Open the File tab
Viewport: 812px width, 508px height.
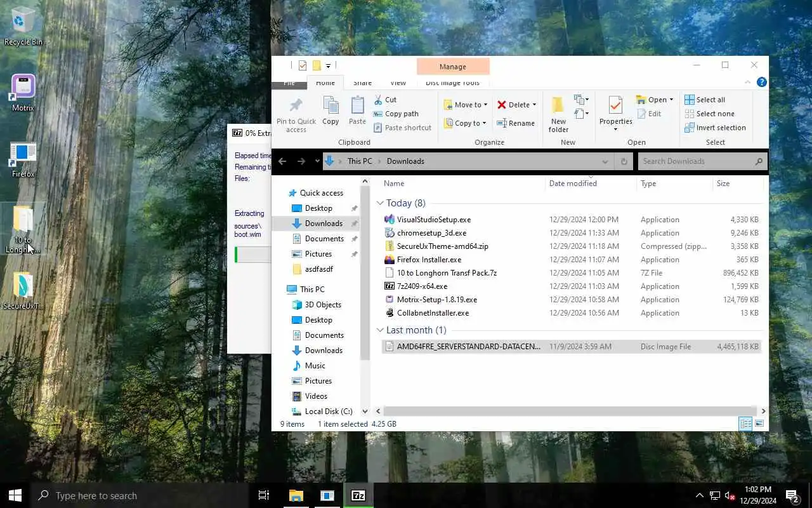(289, 83)
